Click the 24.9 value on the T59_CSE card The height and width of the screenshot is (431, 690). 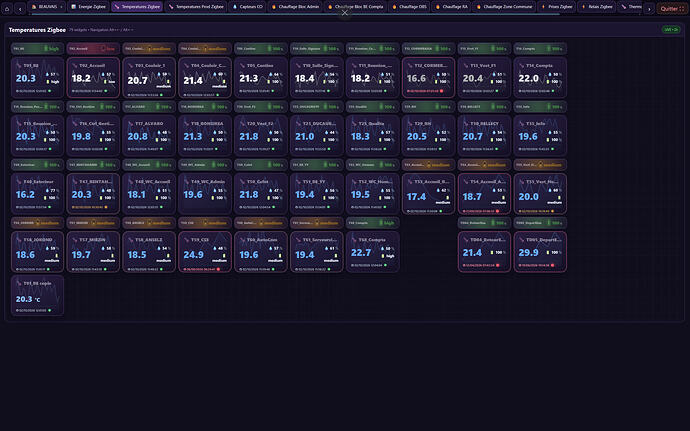pyautogui.click(x=194, y=255)
